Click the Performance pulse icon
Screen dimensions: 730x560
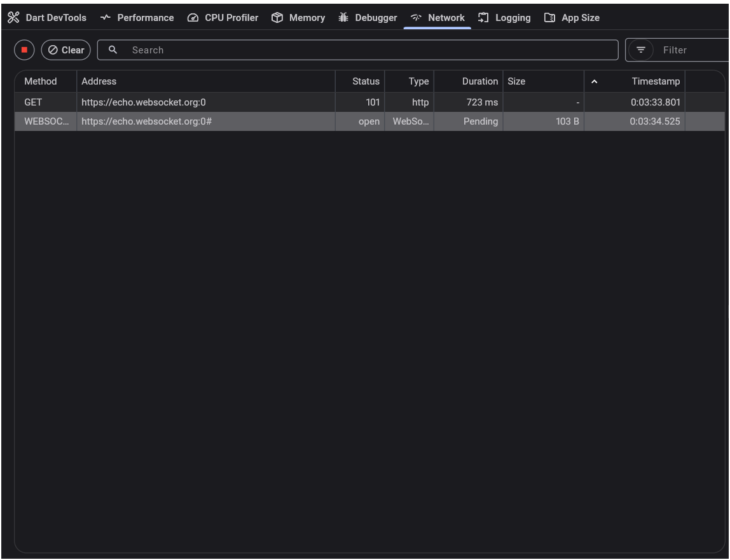tap(105, 18)
